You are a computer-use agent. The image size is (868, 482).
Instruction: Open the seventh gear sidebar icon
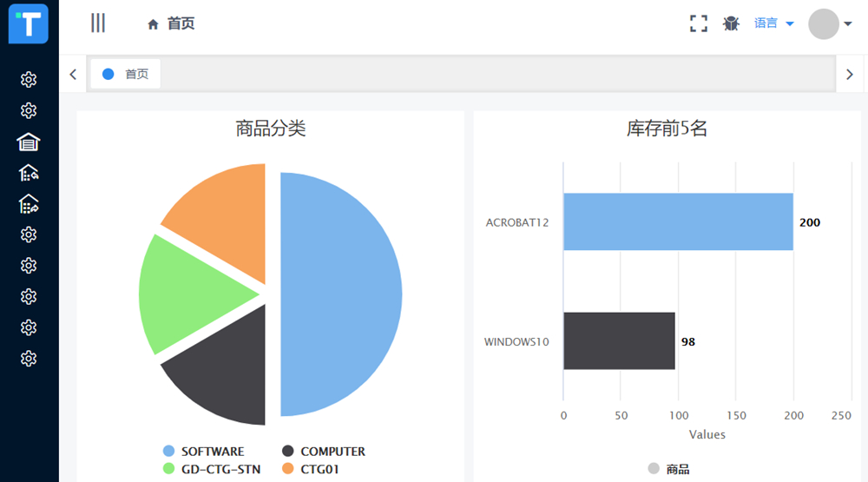coord(29,359)
